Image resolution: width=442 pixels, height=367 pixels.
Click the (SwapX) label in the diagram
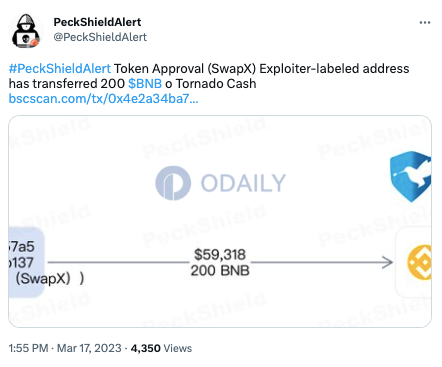(43, 278)
